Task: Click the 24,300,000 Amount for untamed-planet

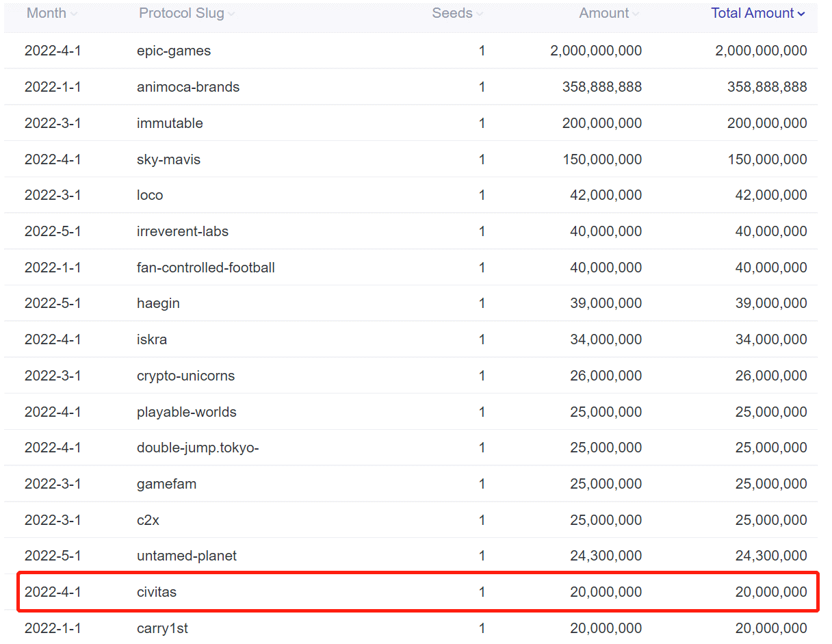Action: 606,556
